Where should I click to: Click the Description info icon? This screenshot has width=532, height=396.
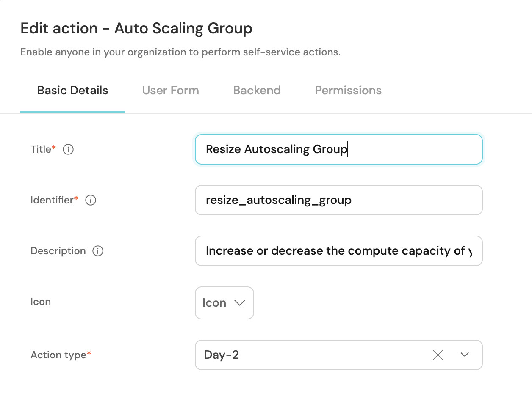pyautogui.click(x=98, y=251)
